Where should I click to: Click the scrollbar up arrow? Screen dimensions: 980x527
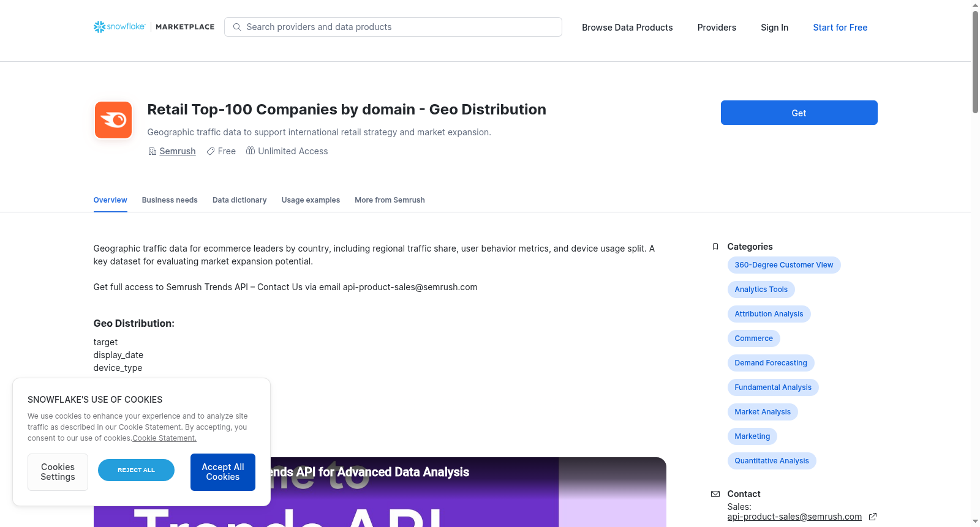tap(975, 5)
